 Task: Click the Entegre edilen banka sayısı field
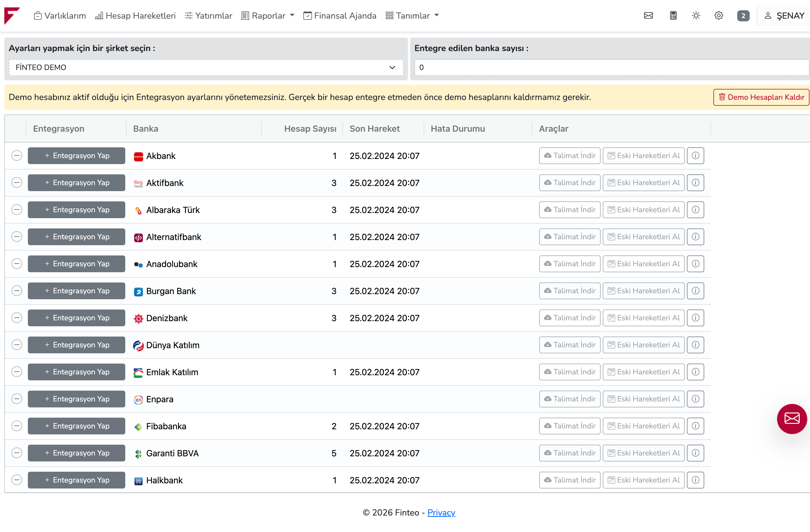(611, 67)
